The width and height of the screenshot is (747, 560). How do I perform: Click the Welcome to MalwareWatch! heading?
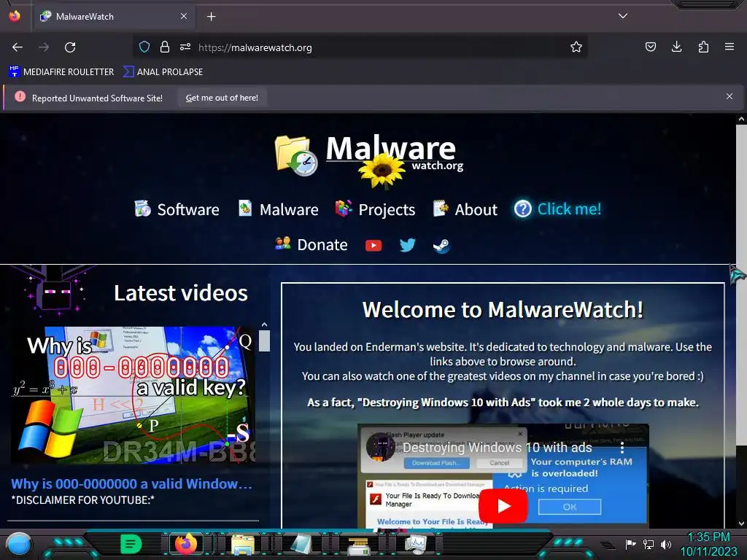(503, 309)
